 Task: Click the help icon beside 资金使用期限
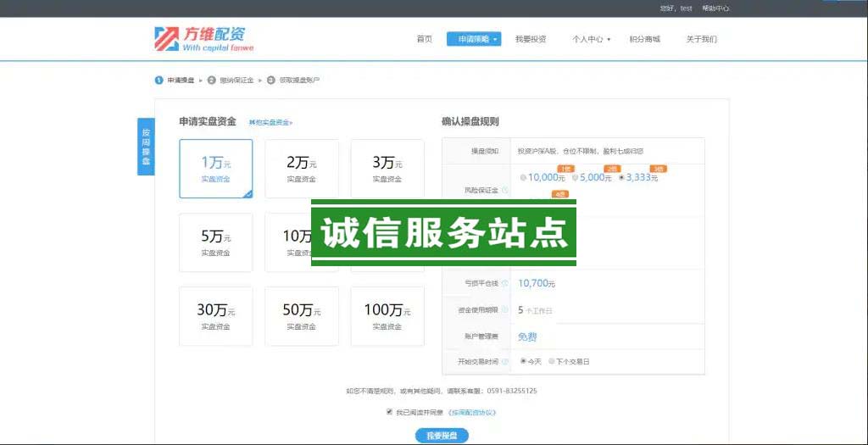505,310
